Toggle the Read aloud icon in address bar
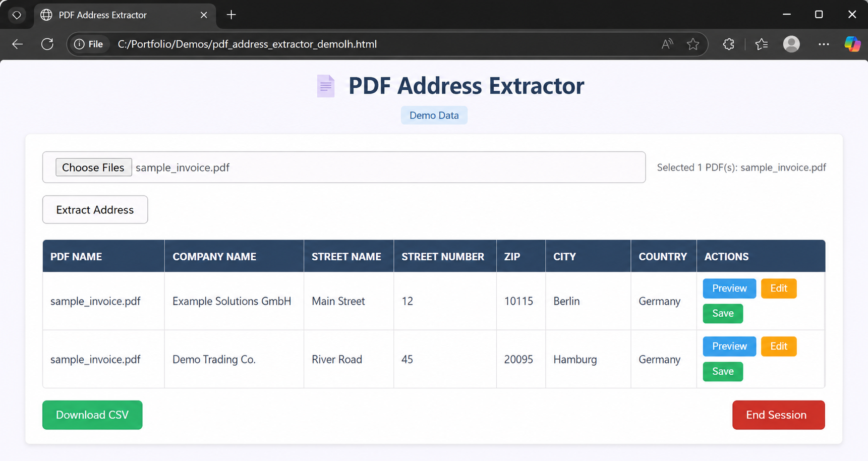This screenshot has width=868, height=461. [667, 44]
